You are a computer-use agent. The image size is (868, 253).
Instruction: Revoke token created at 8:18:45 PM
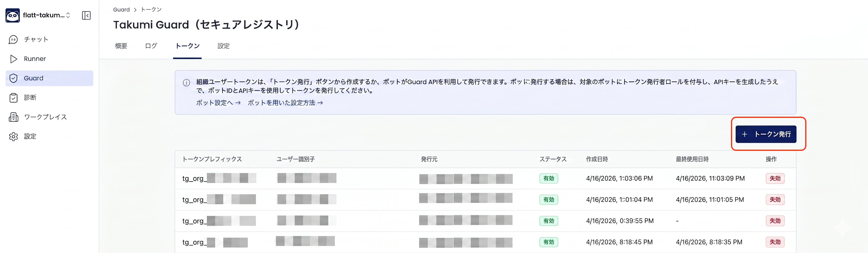[x=775, y=242]
